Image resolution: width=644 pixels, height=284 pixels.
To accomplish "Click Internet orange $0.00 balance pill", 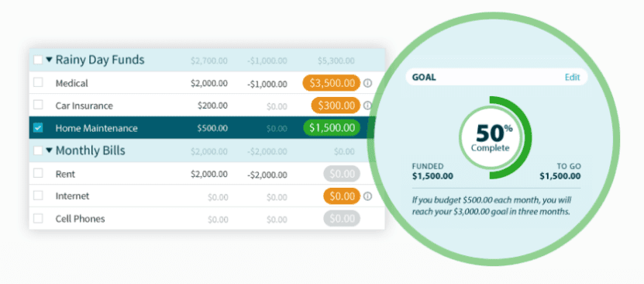I will click(342, 196).
